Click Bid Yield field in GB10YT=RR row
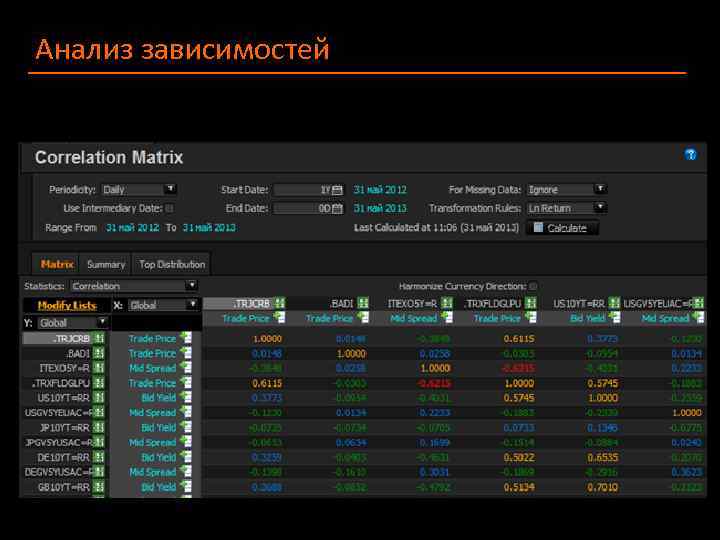720x540 pixels. pyautogui.click(x=158, y=487)
